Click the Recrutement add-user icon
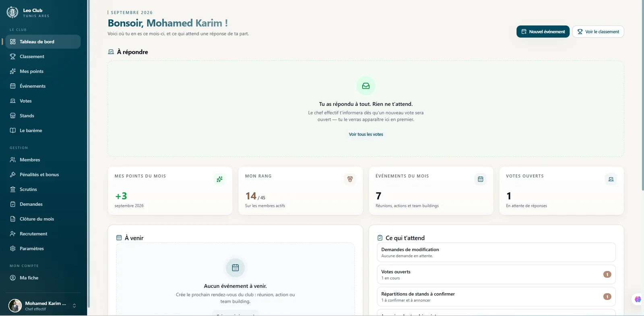This screenshot has width=644, height=316. (13, 234)
